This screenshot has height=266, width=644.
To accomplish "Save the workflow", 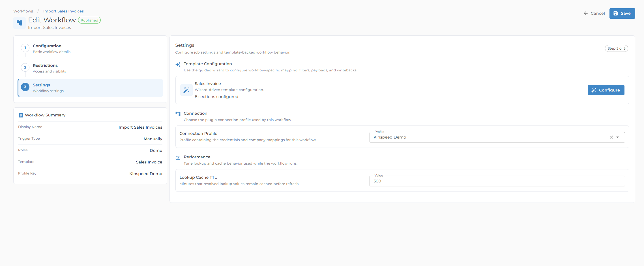I will [622, 13].
